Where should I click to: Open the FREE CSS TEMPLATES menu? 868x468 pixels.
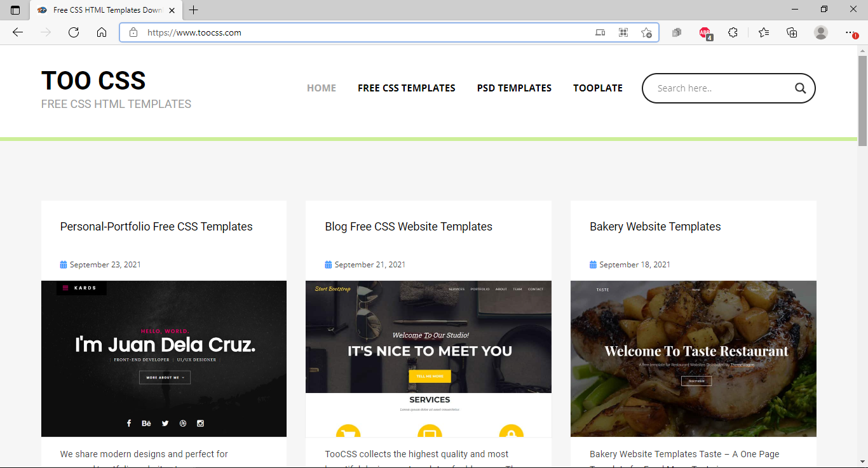406,88
